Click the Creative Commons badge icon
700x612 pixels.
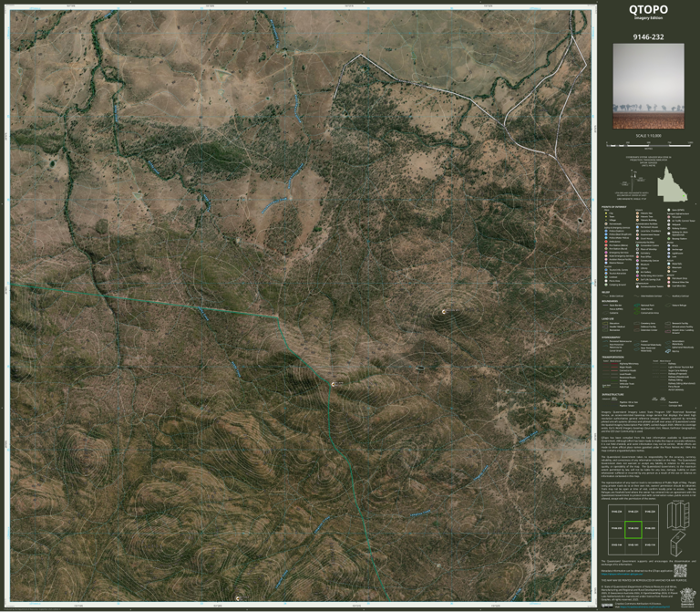coord(607,606)
